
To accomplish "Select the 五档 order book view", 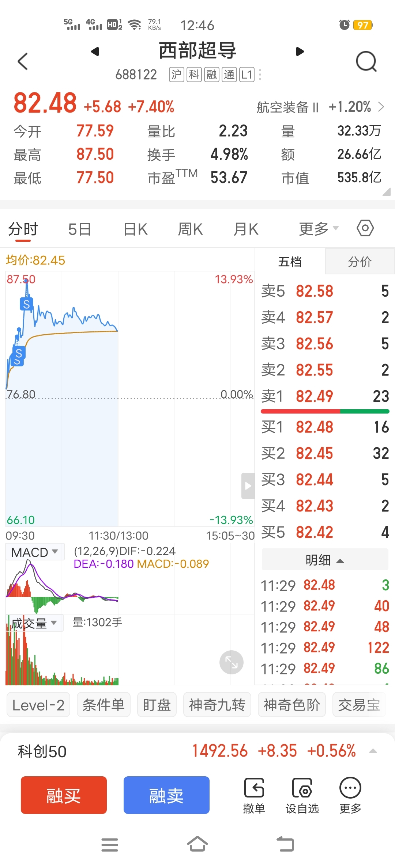I will pos(290,262).
